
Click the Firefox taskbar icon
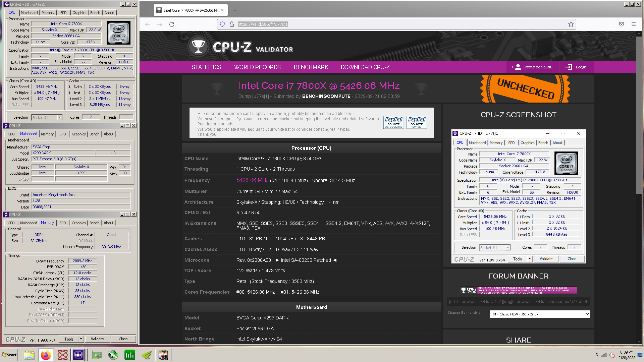(46, 355)
